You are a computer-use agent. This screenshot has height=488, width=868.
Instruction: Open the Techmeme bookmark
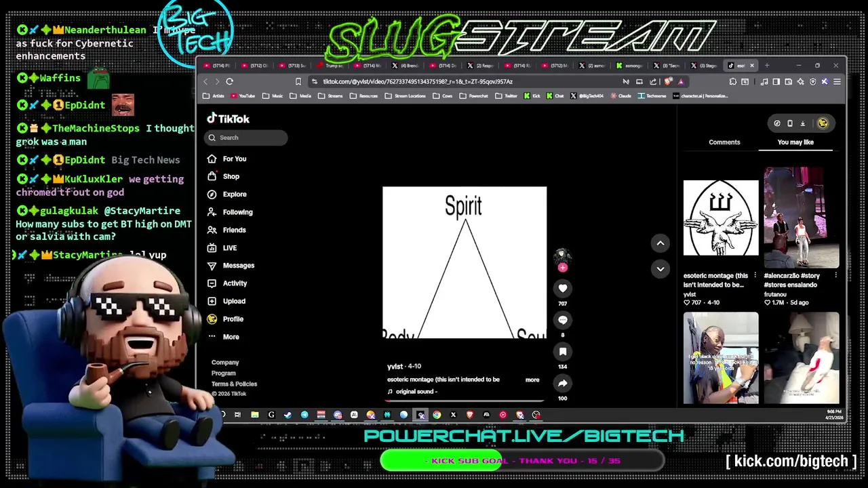pos(652,96)
